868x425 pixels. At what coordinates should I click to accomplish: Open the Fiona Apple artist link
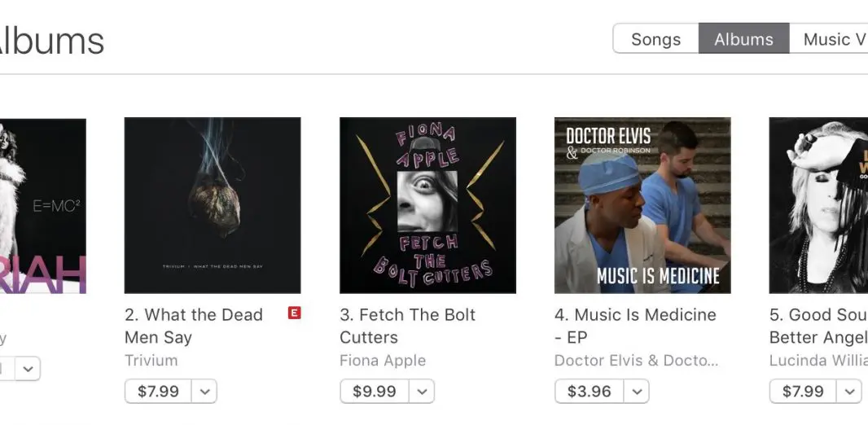click(x=382, y=360)
